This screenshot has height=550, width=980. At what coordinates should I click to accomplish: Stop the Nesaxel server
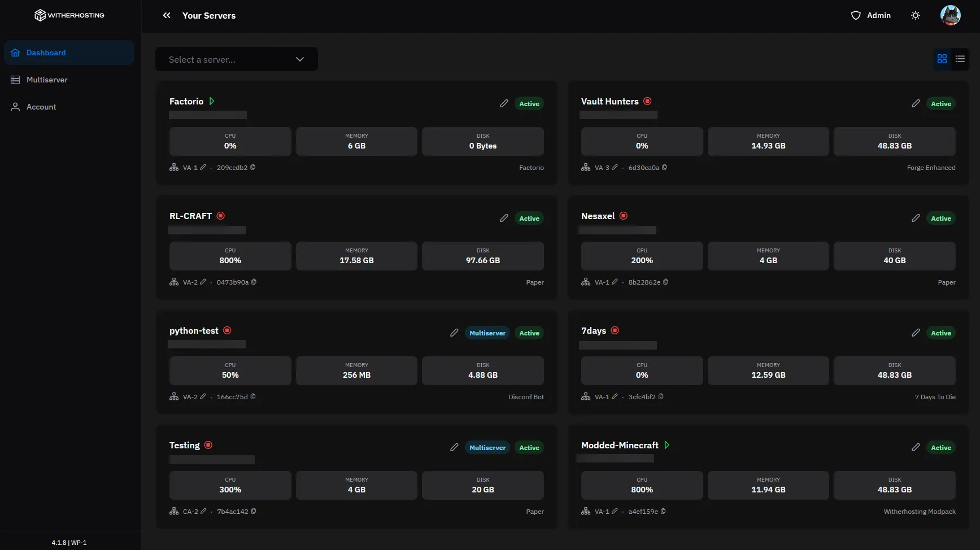tap(624, 216)
